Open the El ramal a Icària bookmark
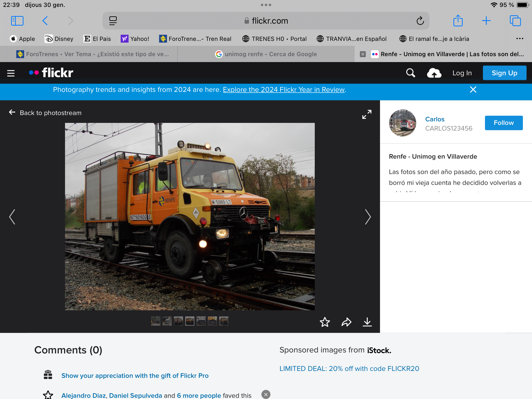The height and width of the screenshot is (399, 532). pos(434,39)
